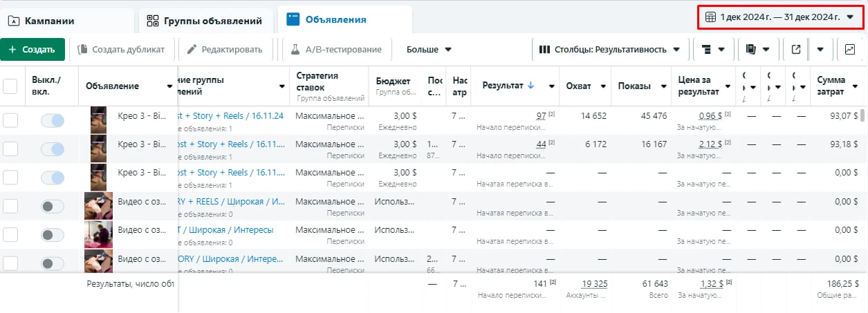Tick checkbox of the ad with 93,07 $ spend
This screenshot has width=868, height=313.
tap(10, 120)
